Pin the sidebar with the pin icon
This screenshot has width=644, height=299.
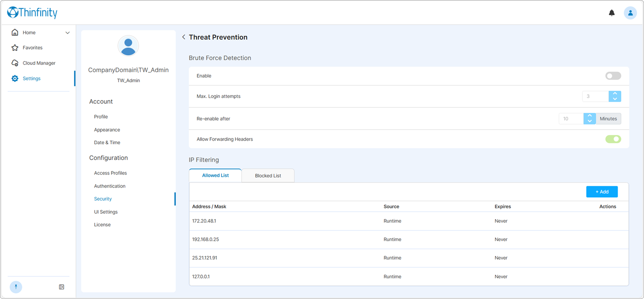tap(16, 287)
